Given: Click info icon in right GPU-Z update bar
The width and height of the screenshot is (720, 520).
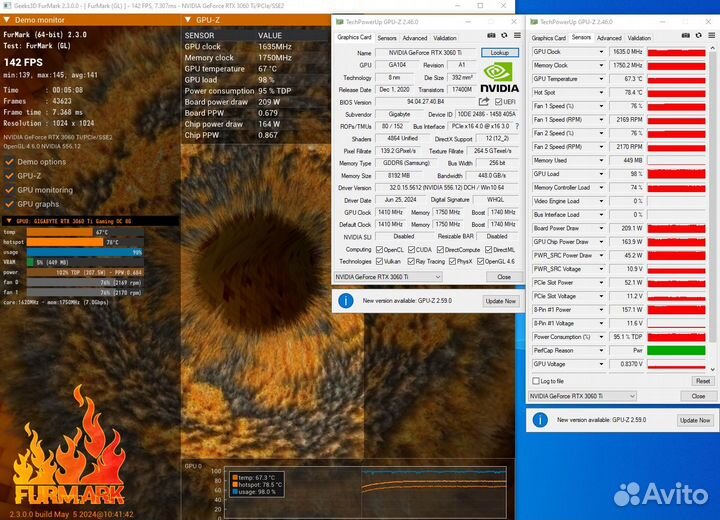Looking at the screenshot, I should [x=540, y=420].
